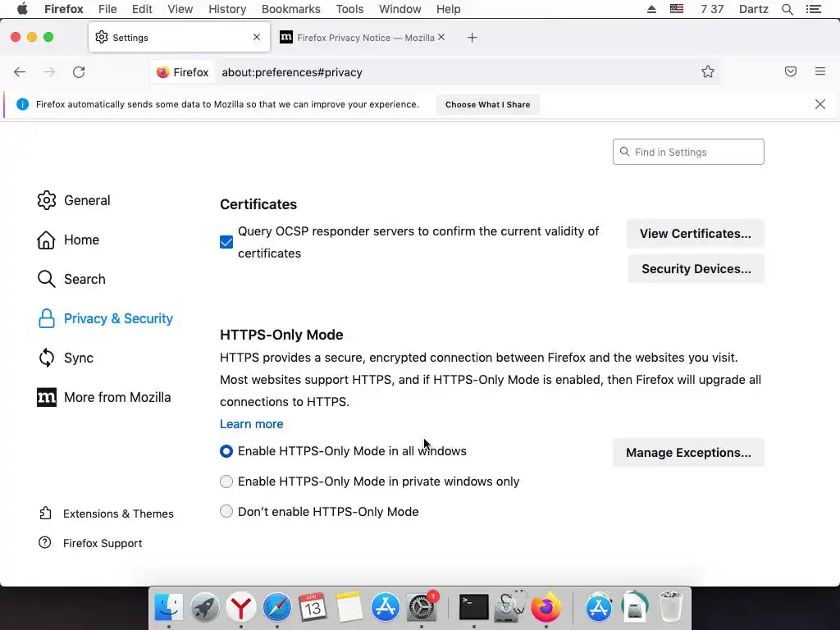Open the Edit menu

pyautogui.click(x=142, y=9)
